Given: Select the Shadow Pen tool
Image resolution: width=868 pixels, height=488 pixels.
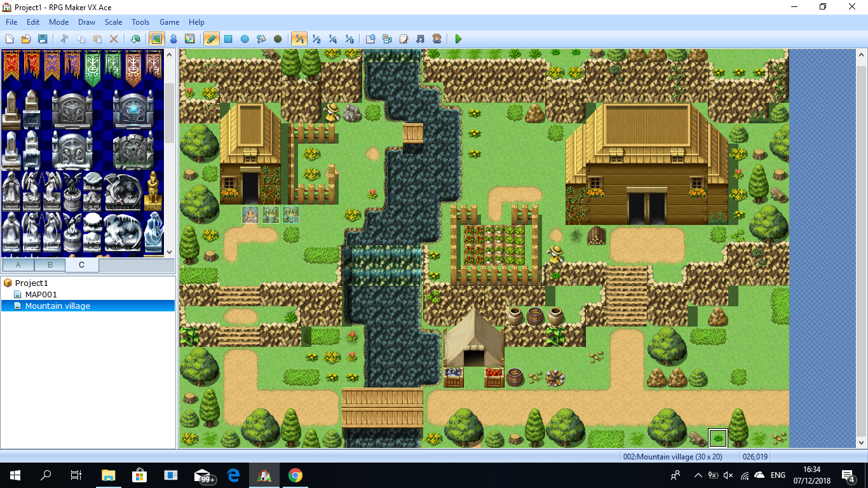Looking at the screenshot, I should (278, 39).
